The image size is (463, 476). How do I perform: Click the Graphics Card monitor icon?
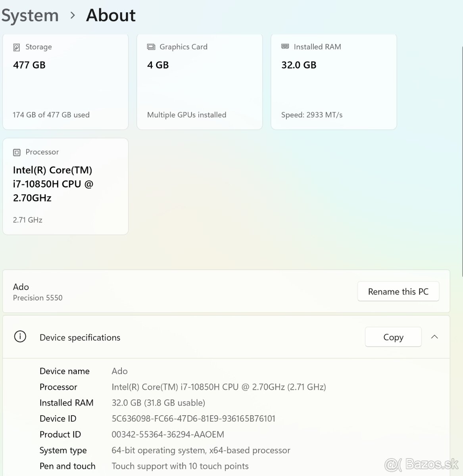[151, 47]
